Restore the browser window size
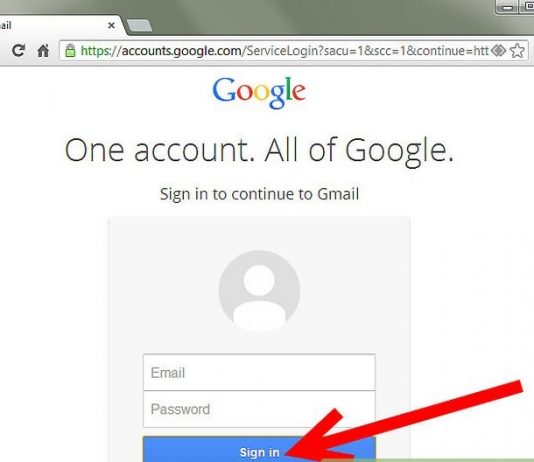 coord(527,7)
